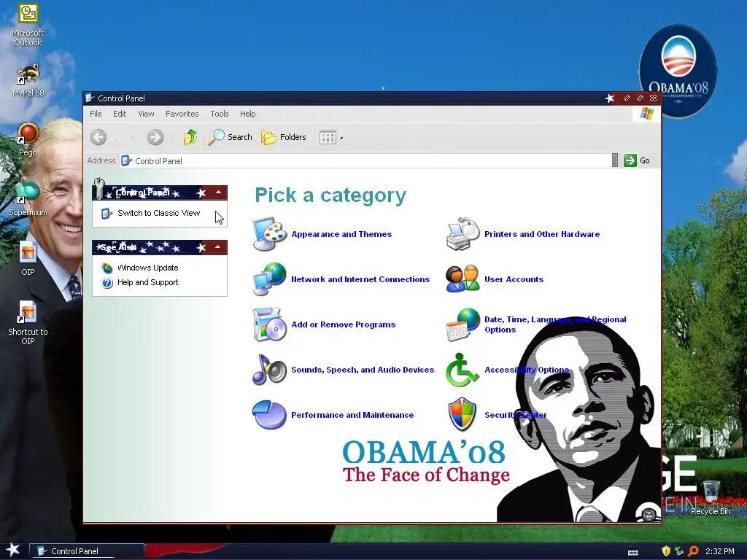Click the Views grid icon
This screenshot has height=560, width=747.
(x=328, y=138)
